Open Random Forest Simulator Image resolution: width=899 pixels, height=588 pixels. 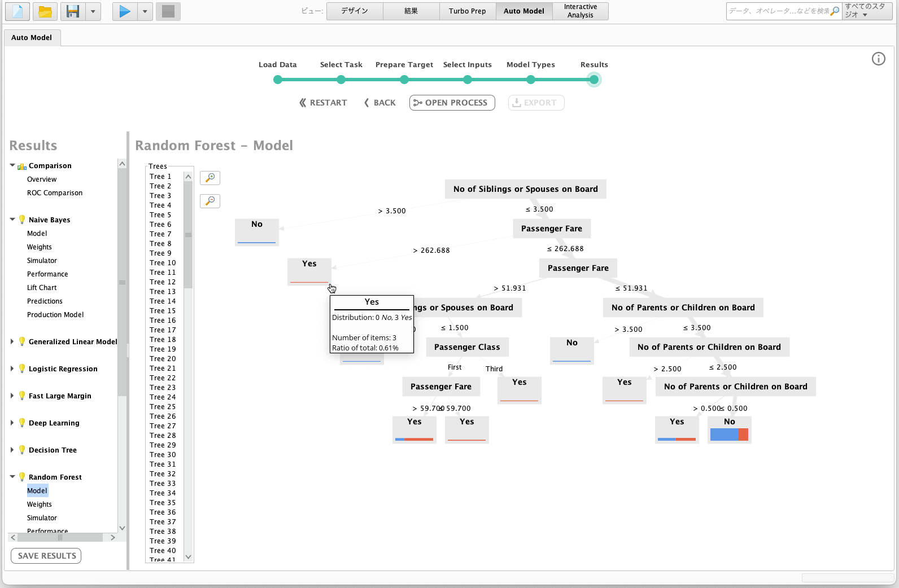pos(42,518)
